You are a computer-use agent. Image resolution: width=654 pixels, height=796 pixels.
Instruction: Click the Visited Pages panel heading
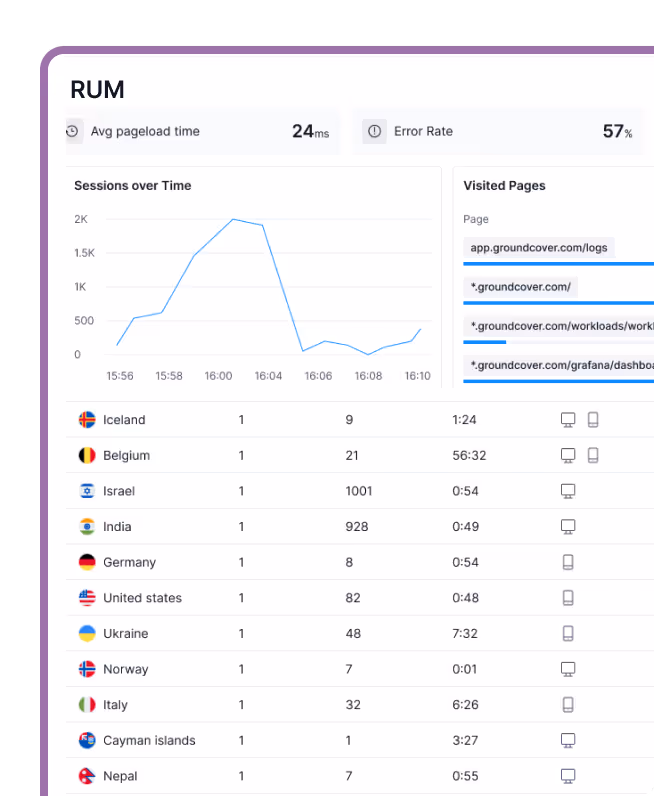pyautogui.click(x=504, y=186)
